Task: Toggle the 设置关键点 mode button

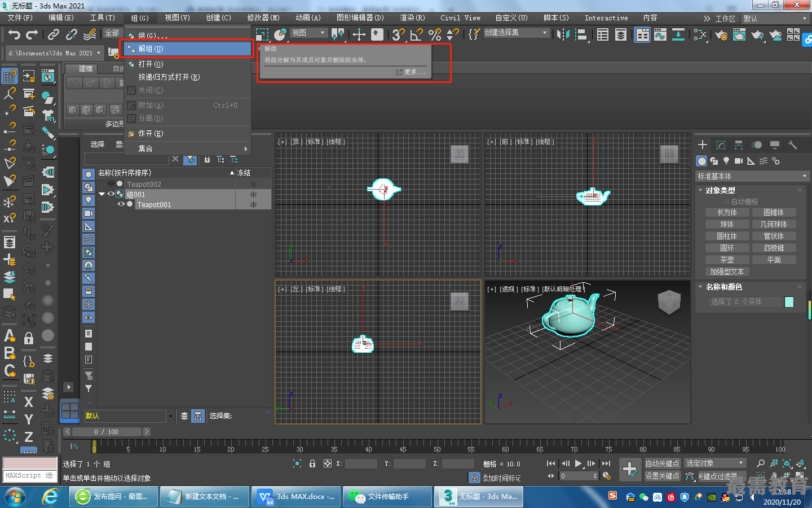Action: pyautogui.click(x=663, y=476)
